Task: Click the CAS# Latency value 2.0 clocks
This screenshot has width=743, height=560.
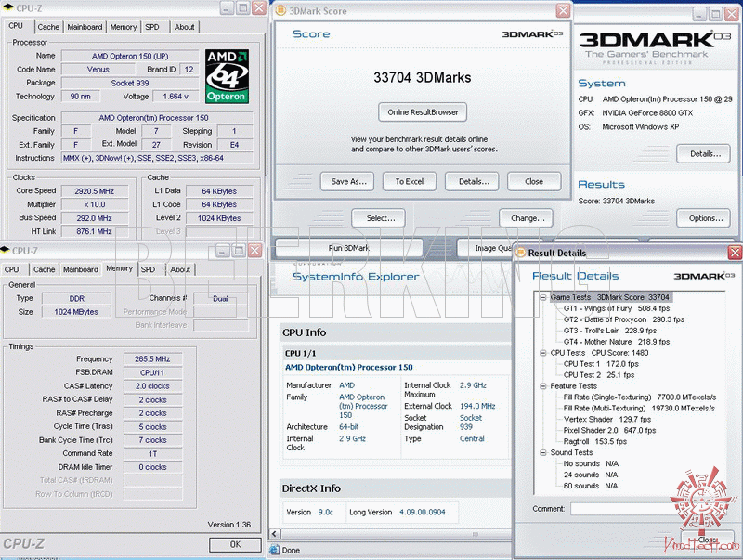Action: coord(152,386)
